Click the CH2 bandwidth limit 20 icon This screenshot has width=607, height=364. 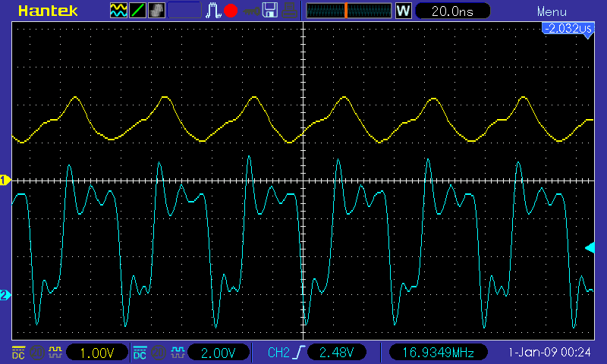point(158,353)
